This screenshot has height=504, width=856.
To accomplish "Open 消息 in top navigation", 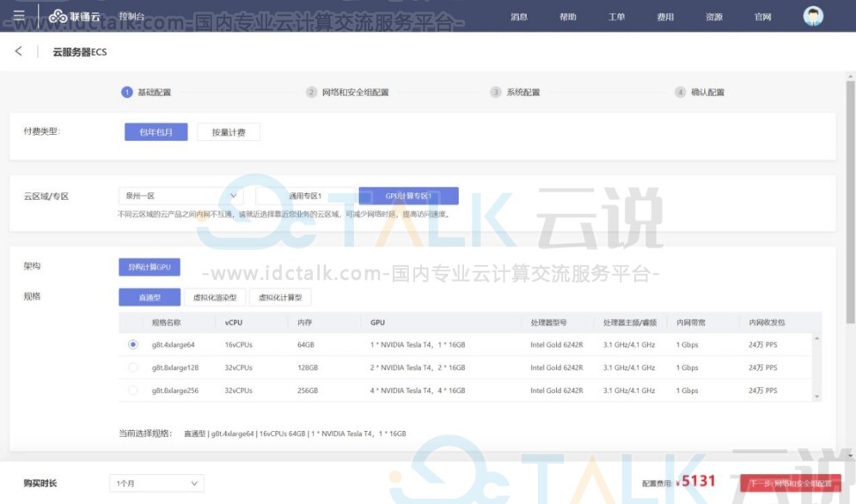I will click(519, 17).
